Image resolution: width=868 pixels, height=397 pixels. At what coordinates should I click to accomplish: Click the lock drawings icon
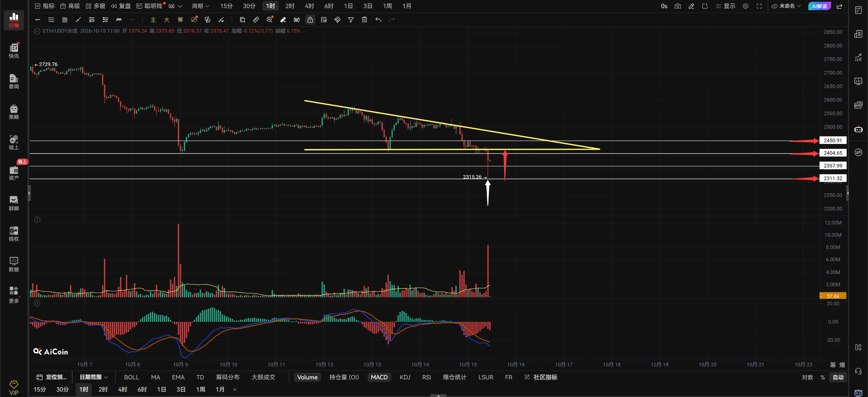pyautogui.click(x=310, y=20)
